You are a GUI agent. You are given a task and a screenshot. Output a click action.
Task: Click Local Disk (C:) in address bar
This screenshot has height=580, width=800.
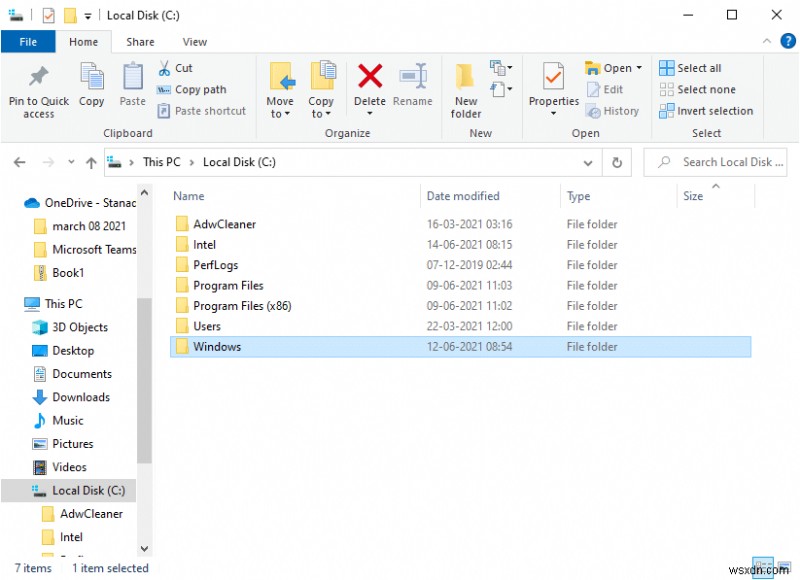239,162
